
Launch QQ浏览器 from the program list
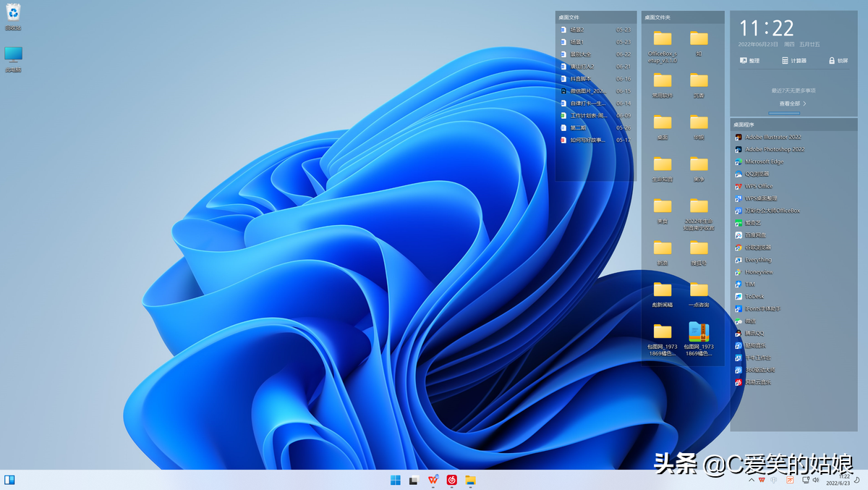(x=752, y=174)
